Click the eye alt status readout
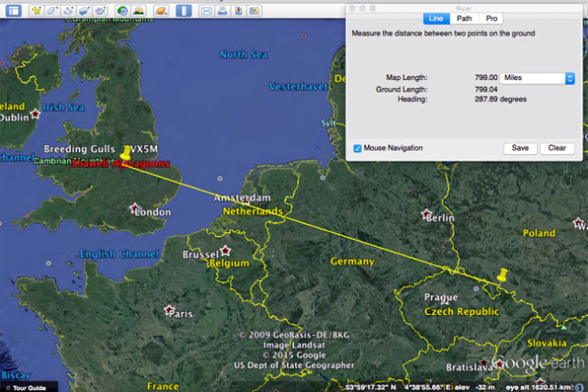Image resolution: width=588 pixels, height=392 pixels. click(538, 387)
